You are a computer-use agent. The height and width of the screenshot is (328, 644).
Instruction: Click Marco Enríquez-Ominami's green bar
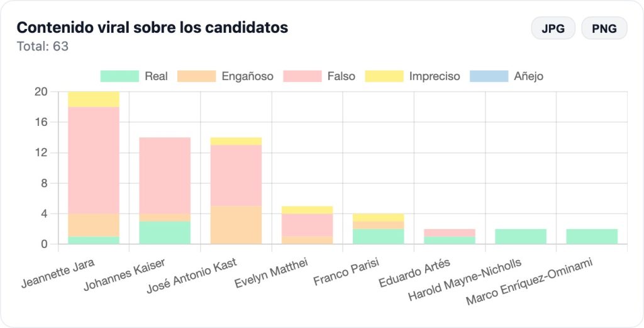[592, 236]
